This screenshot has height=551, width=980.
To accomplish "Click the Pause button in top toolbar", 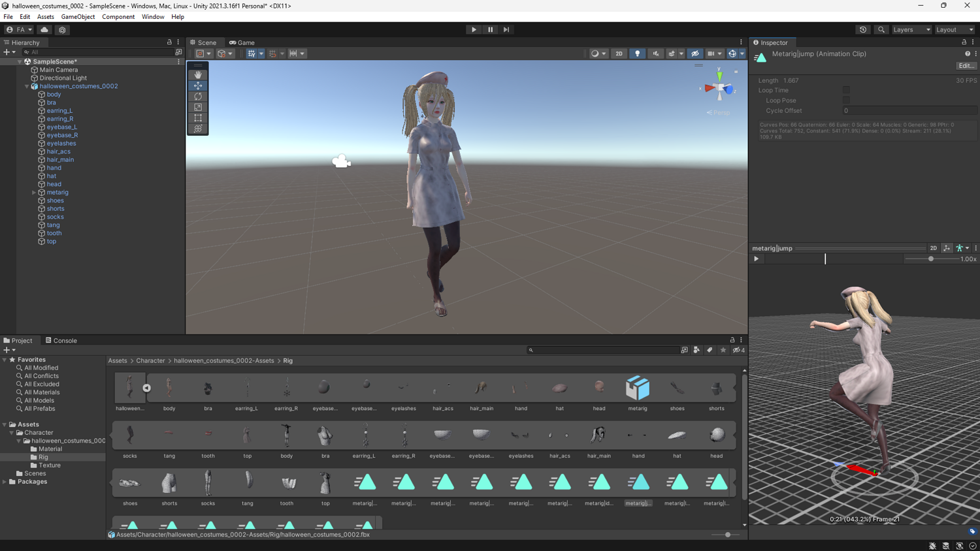I will coord(490,29).
